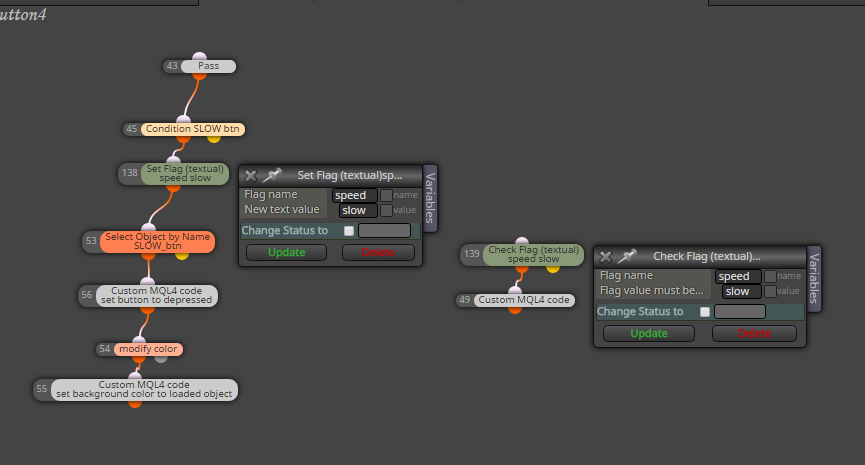Viewport: 865px width, 465px height.
Task: Toggle 'value' checkbox in Check Flag panel
Action: [x=770, y=291]
